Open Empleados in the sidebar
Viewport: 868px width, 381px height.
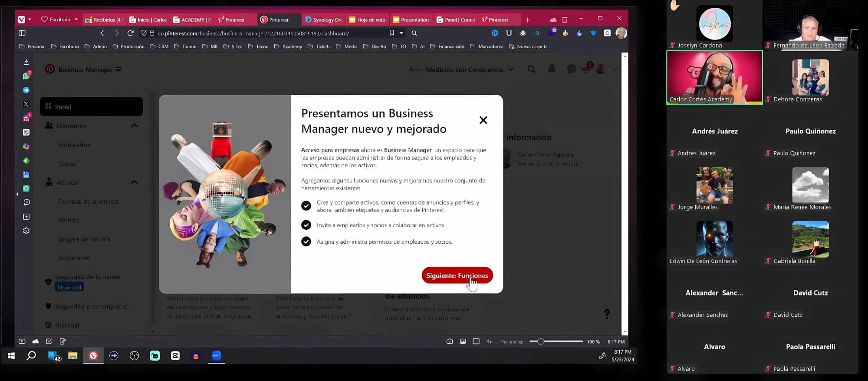pos(74,145)
